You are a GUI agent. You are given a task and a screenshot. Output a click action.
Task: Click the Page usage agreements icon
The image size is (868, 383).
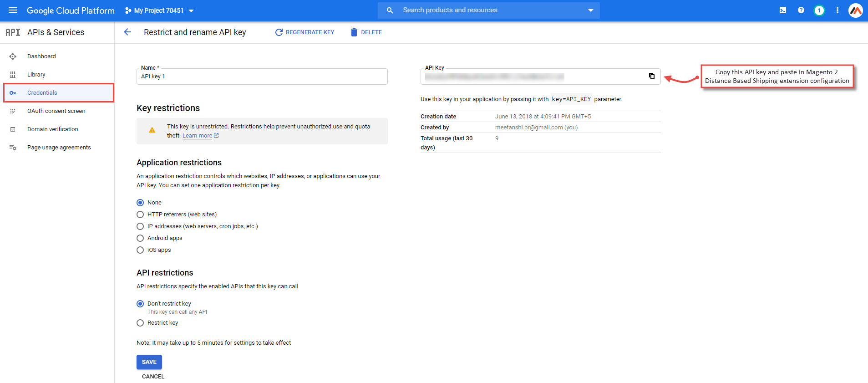pos(13,148)
